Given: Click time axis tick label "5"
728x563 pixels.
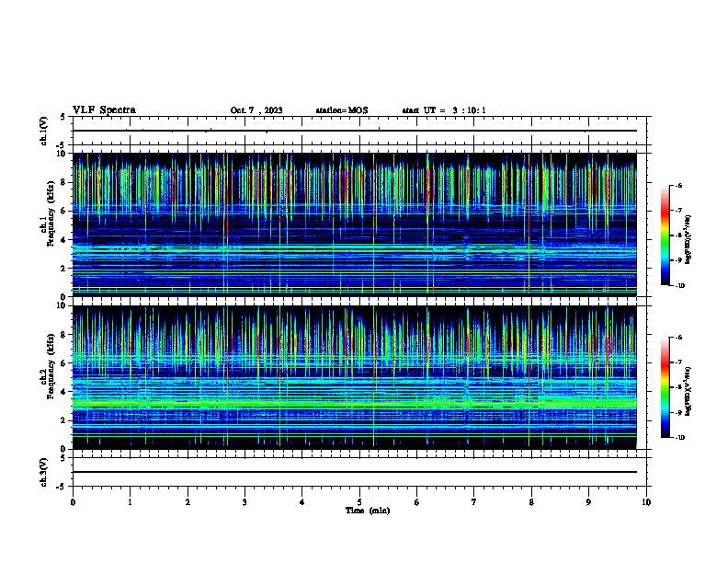Looking at the screenshot, I should pos(359,502).
